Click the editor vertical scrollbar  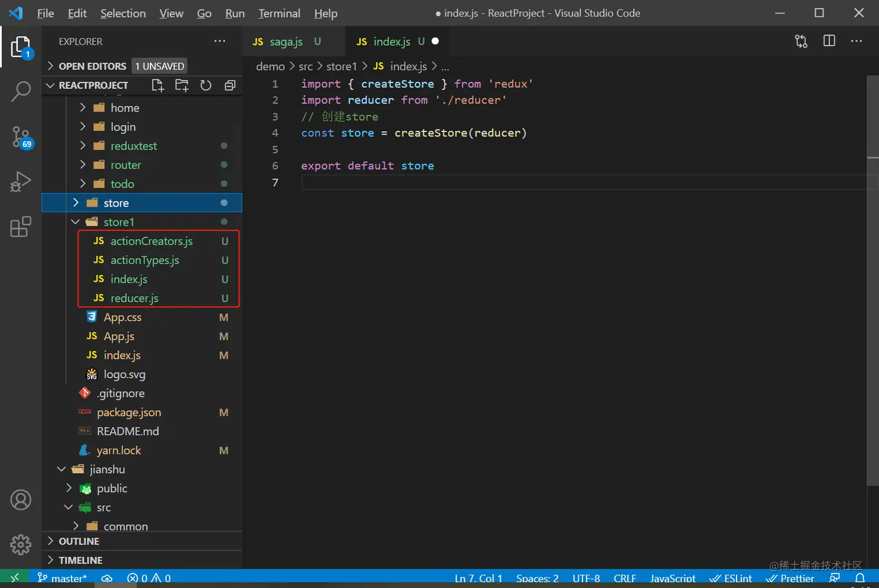(x=873, y=279)
